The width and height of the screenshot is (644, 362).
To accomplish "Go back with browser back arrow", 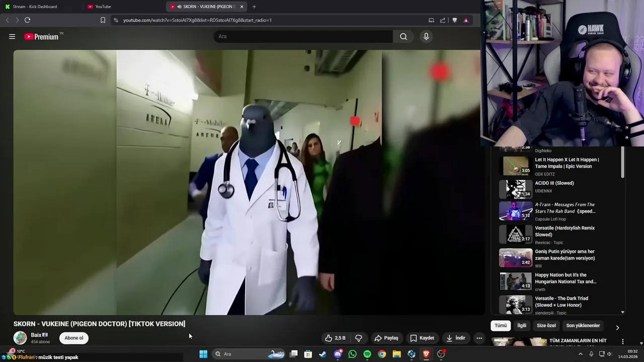I will tap(7, 20).
